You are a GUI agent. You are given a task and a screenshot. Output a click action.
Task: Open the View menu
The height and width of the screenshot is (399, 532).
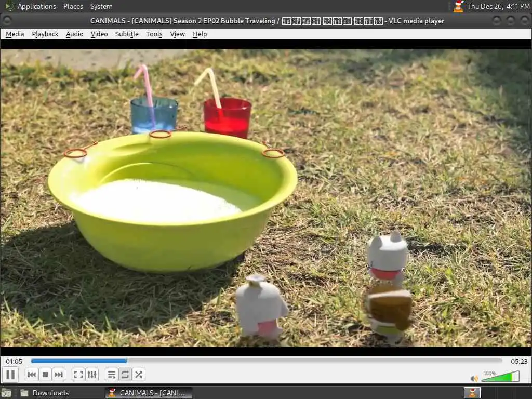[x=178, y=34]
